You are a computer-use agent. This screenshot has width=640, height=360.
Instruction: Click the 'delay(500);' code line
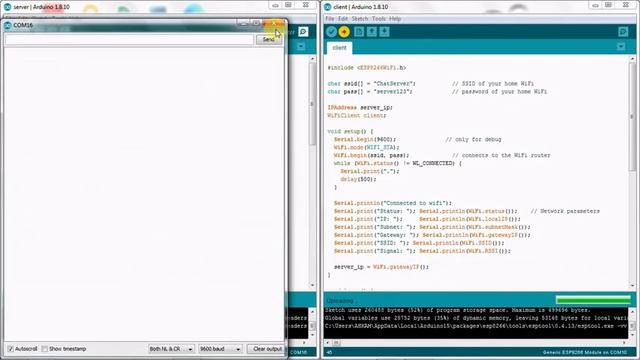point(358,179)
